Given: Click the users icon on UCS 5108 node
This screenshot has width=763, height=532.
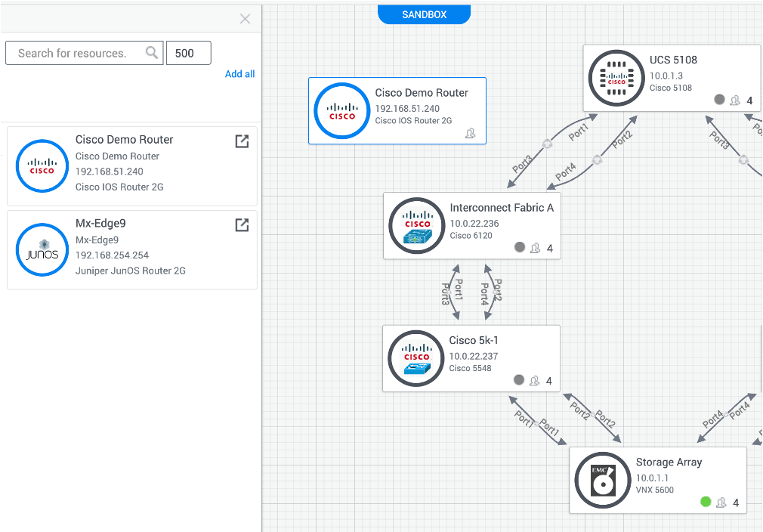Looking at the screenshot, I should [x=735, y=101].
